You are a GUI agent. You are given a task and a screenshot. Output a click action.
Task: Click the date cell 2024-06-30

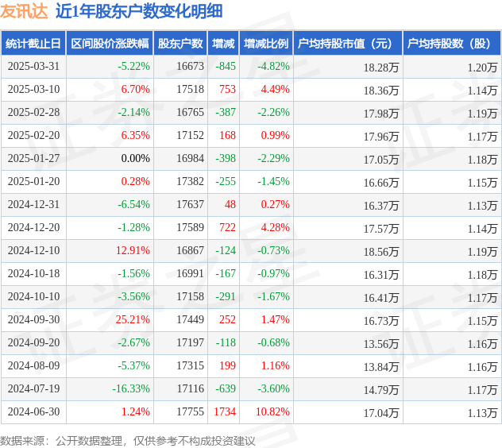coord(33,412)
